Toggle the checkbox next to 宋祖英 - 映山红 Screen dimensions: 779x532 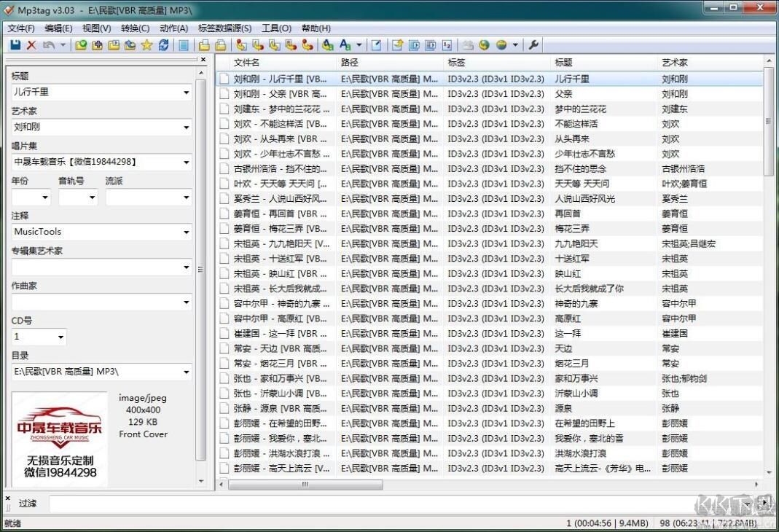click(x=224, y=273)
